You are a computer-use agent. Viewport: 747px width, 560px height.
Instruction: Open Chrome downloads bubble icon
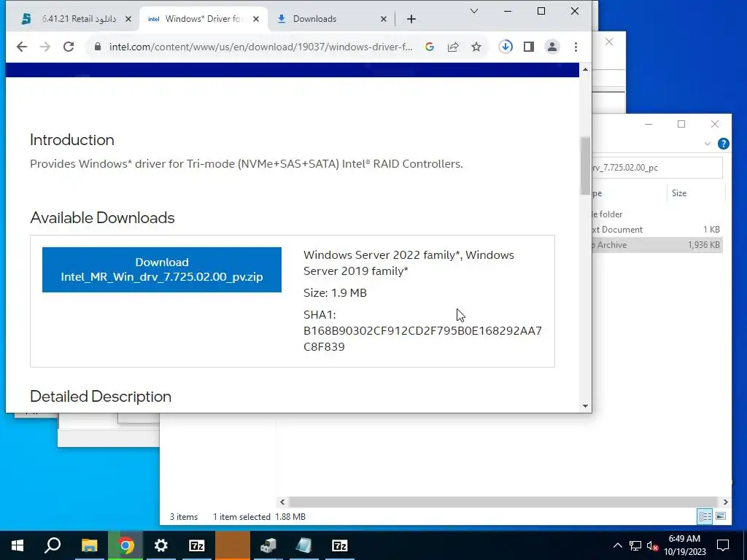point(506,47)
